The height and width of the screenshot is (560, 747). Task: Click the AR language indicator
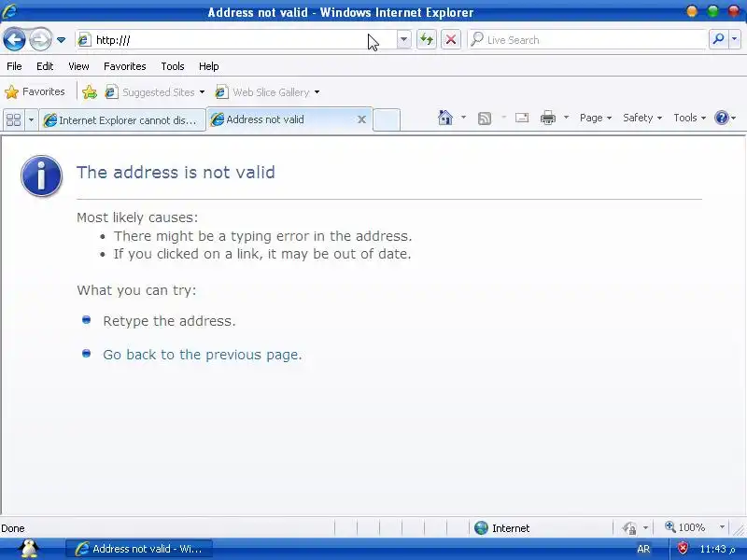[x=643, y=549]
